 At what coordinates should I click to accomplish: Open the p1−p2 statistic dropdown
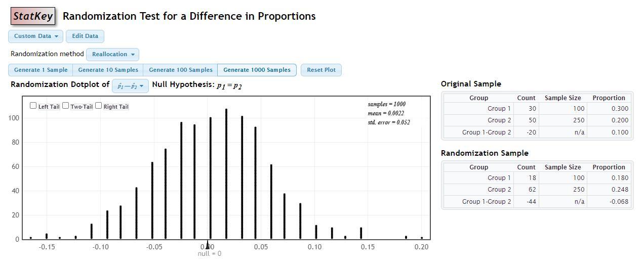(x=130, y=86)
